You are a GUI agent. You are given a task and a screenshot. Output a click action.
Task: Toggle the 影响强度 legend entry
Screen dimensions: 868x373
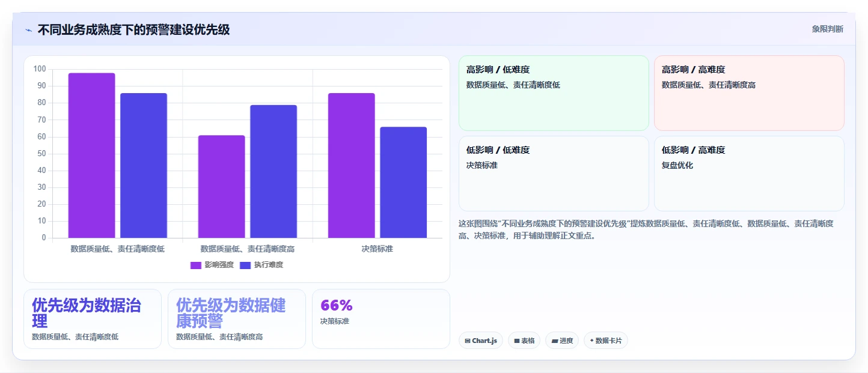[212, 265]
